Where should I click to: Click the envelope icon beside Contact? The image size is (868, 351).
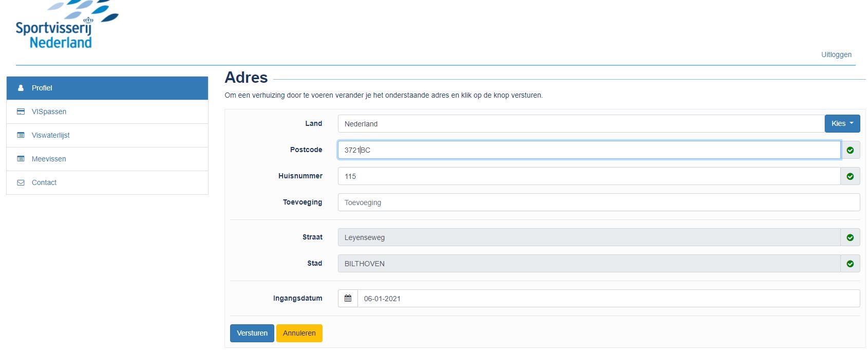point(21,182)
